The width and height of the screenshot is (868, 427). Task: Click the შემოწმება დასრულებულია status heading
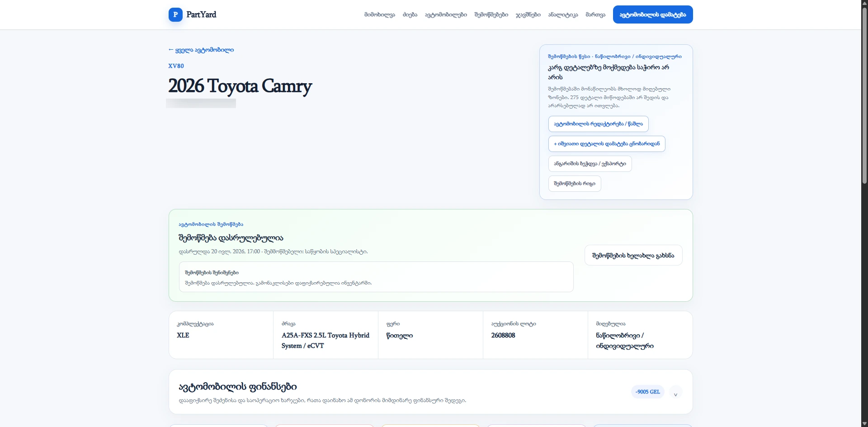click(231, 238)
